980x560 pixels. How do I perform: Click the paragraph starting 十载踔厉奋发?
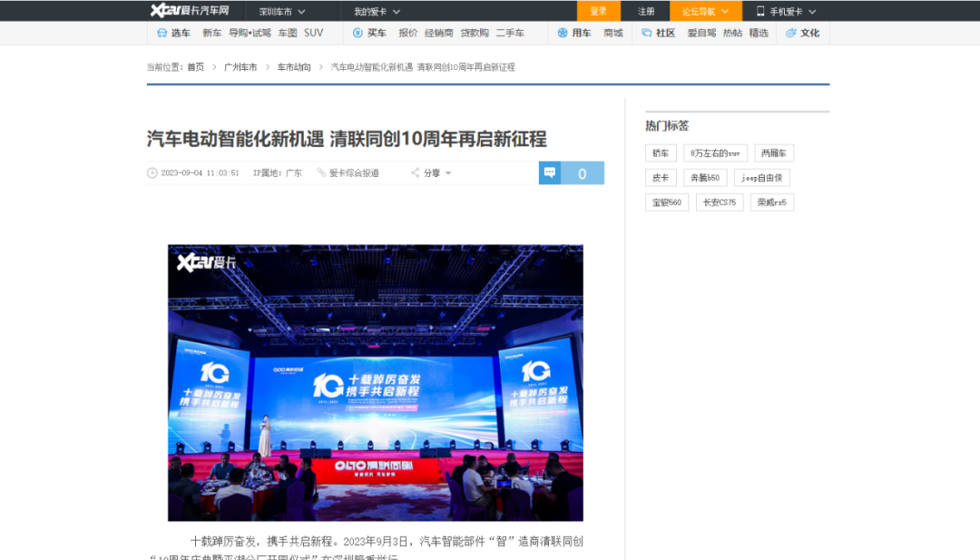(x=367, y=548)
